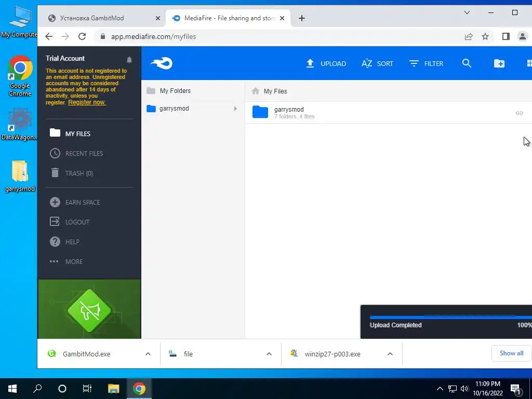Bookmark this page with star icon

coord(485,37)
